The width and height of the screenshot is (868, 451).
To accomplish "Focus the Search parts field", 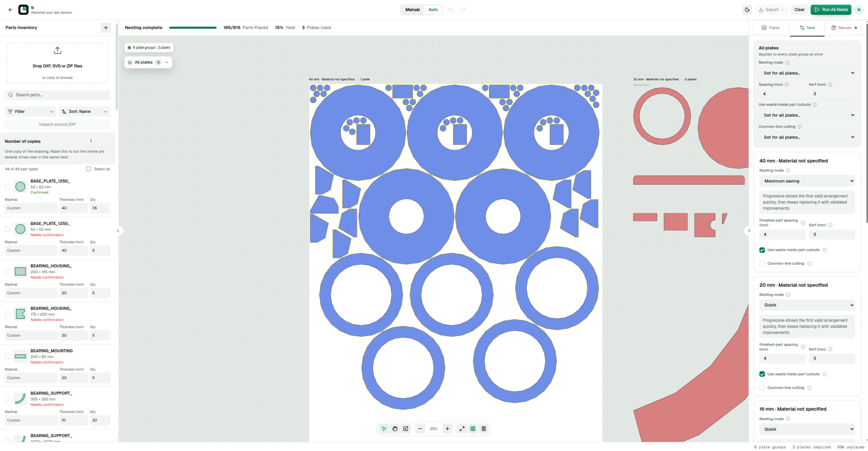I will 57,95.
